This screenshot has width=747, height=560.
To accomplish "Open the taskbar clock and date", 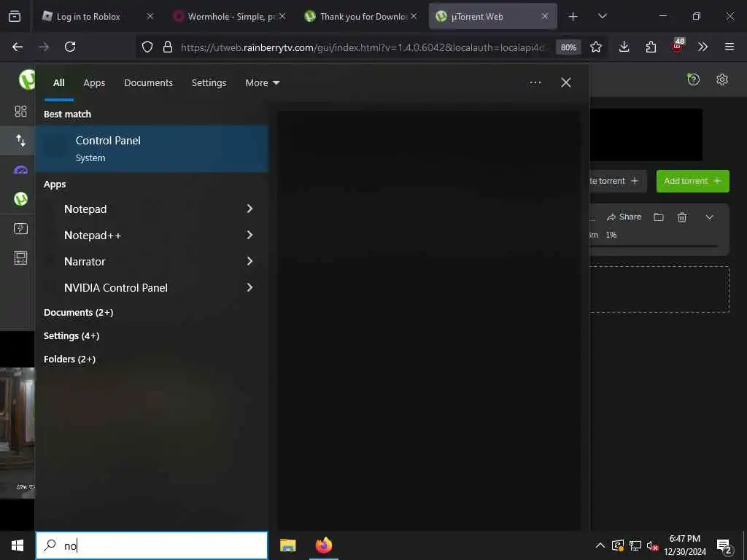I will pos(684,545).
